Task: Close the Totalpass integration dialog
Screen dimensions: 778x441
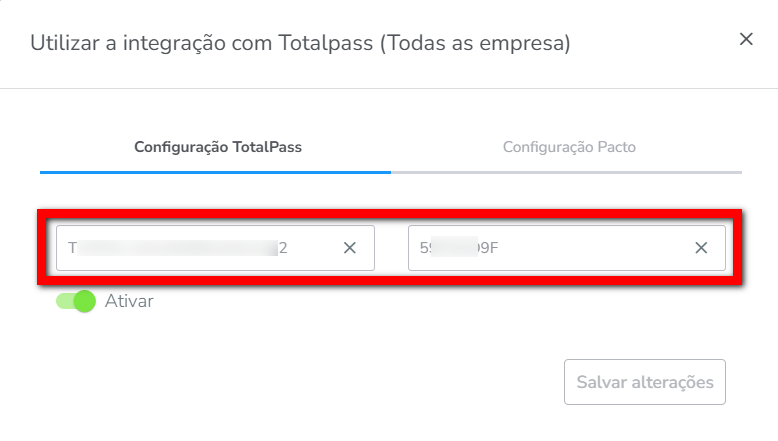Action: pos(745,39)
